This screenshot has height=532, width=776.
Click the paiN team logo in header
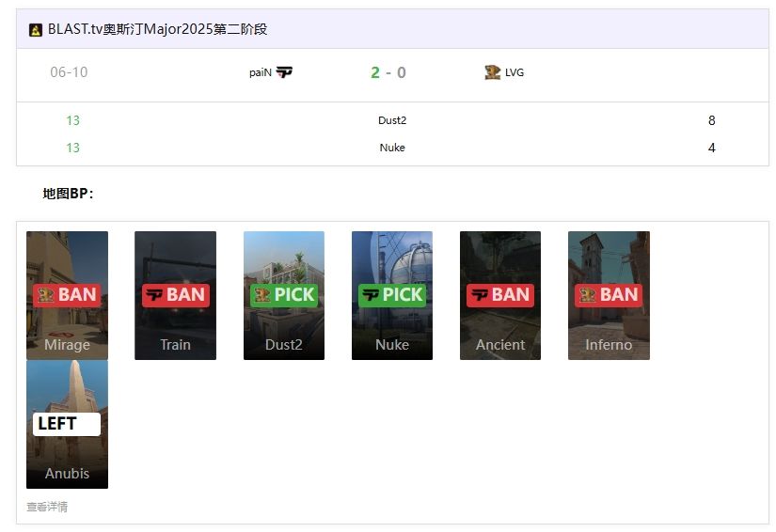pyautogui.click(x=284, y=72)
